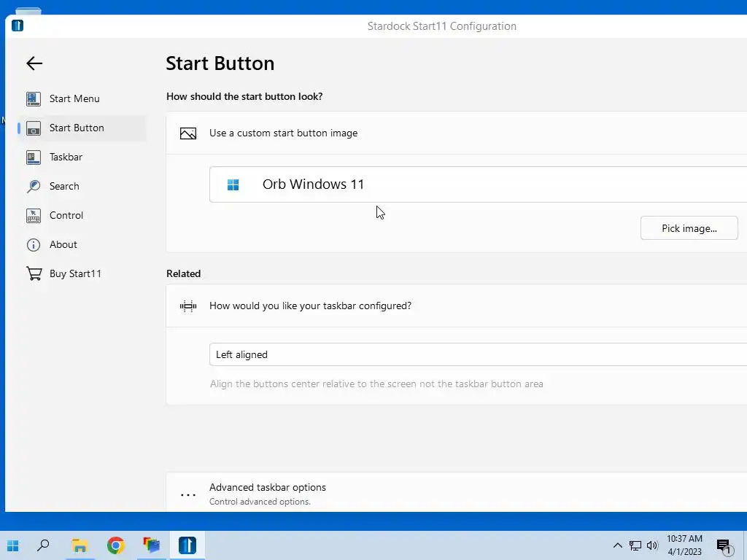Click the Search magnifier sidebar icon

tap(34, 186)
